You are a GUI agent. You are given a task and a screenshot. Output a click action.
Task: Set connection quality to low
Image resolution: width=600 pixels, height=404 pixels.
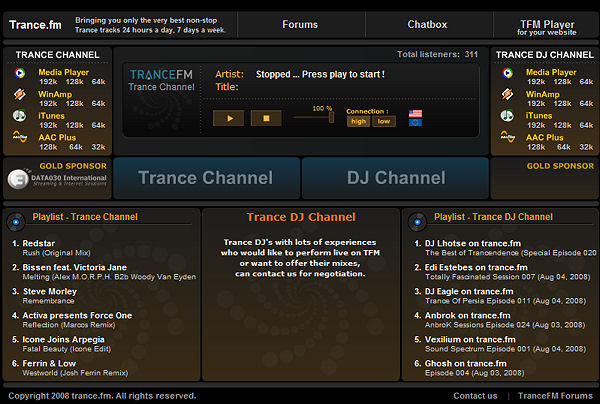pyautogui.click(x=384, y=121)
